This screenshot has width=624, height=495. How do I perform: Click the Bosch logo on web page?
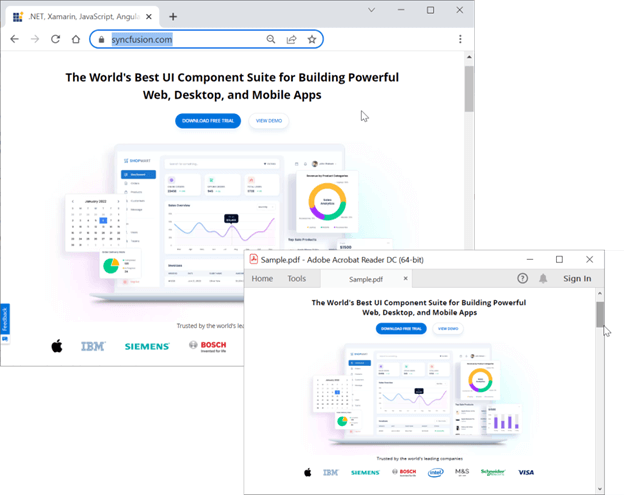(x=208, y=346)
